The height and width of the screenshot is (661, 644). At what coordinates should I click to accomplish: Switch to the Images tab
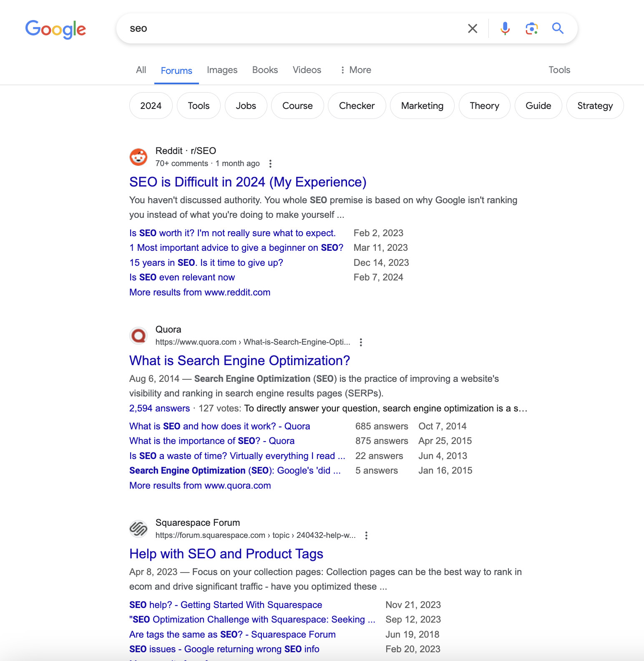tap(222, 70)
